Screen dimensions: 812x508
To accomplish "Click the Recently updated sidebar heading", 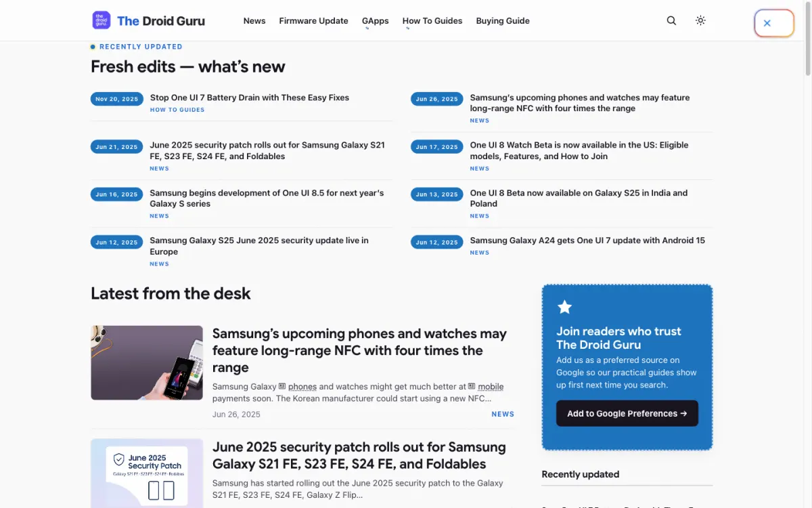I will pyautogui.click(x=581, y=474).
